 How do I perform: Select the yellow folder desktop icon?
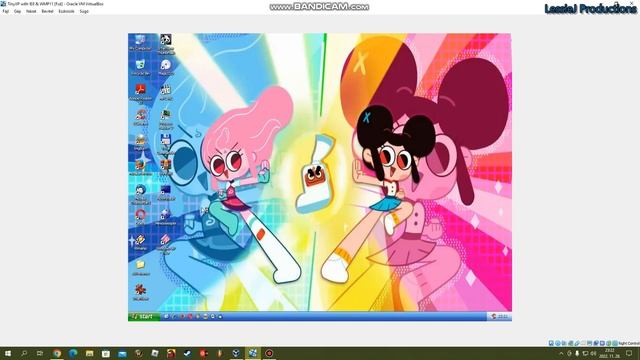pyautogui.click(x=140, y=268)
